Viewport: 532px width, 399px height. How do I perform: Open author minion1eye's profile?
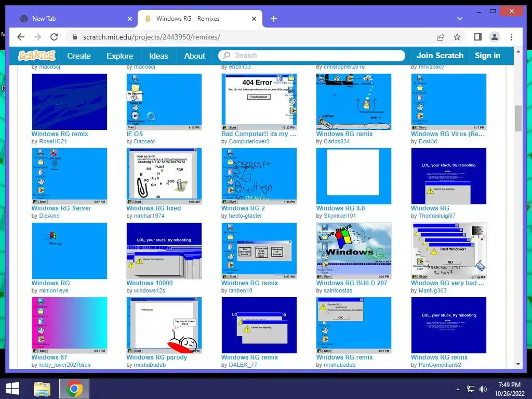coord(54,291)
